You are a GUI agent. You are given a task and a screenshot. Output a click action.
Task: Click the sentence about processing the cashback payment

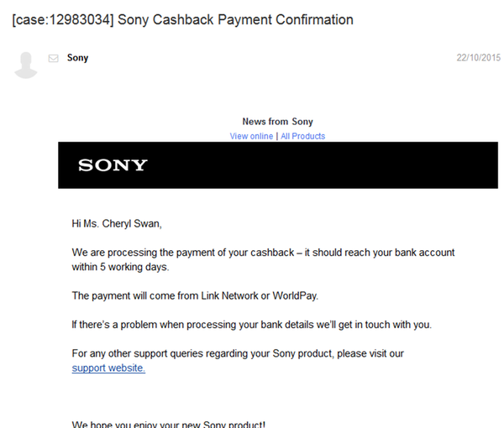click(x=262, y=252)
